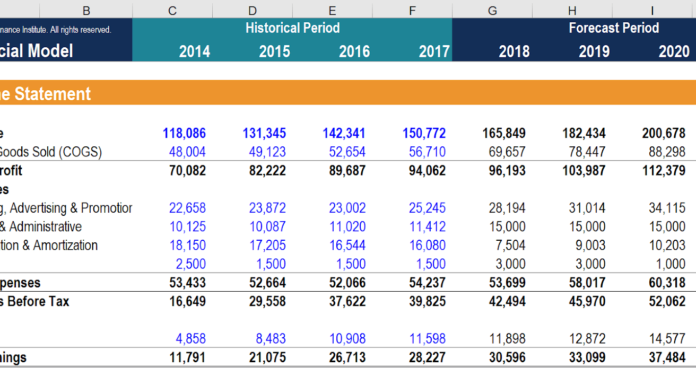Select amortization cell 18,150
696x385 pixels.
[x=187, y=245]
